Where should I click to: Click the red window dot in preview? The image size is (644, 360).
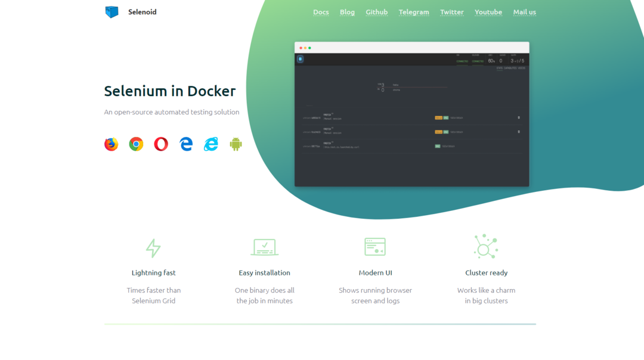click(301, 48)
